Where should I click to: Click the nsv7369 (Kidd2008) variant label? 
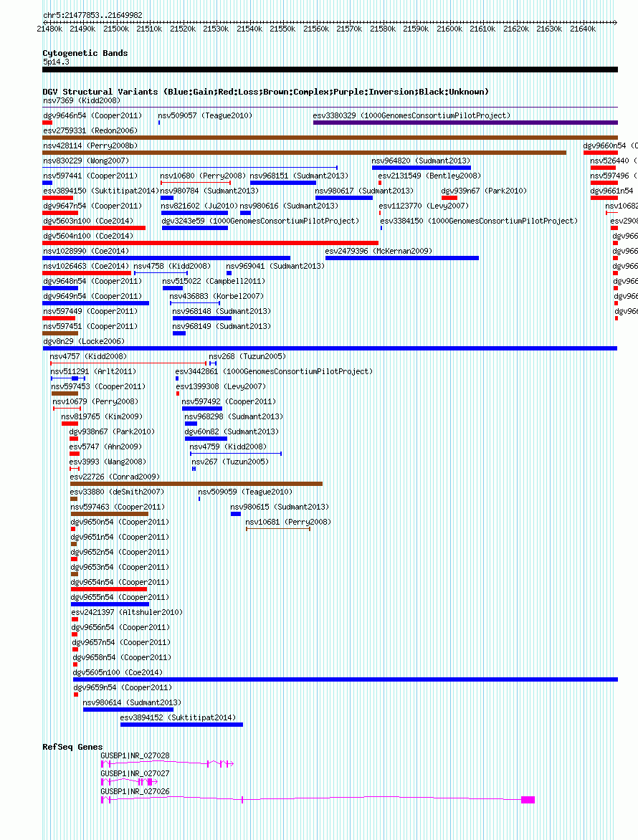point(82,101)
